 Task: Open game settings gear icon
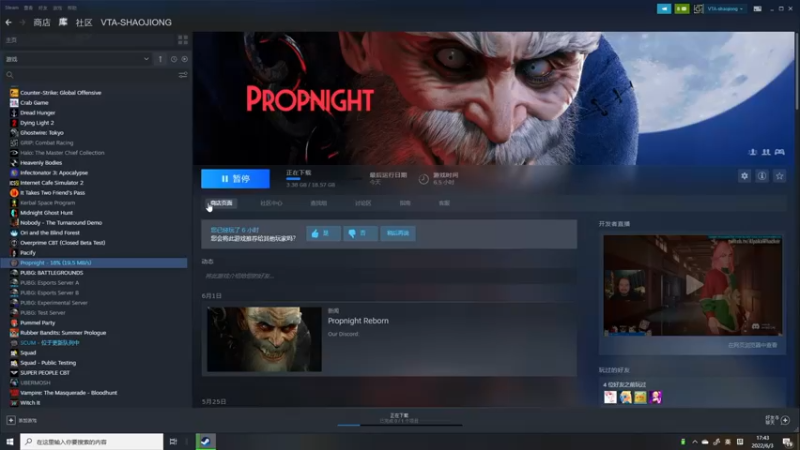tap(744, 176)
